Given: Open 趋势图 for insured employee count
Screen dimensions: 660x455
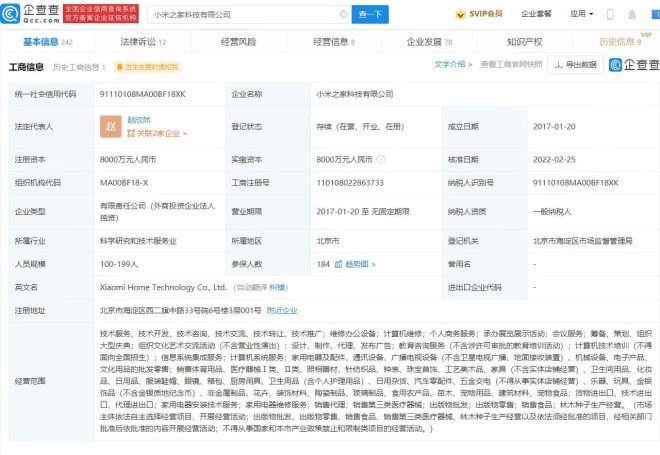Looking at the screenshot, I should coord(354,264).
